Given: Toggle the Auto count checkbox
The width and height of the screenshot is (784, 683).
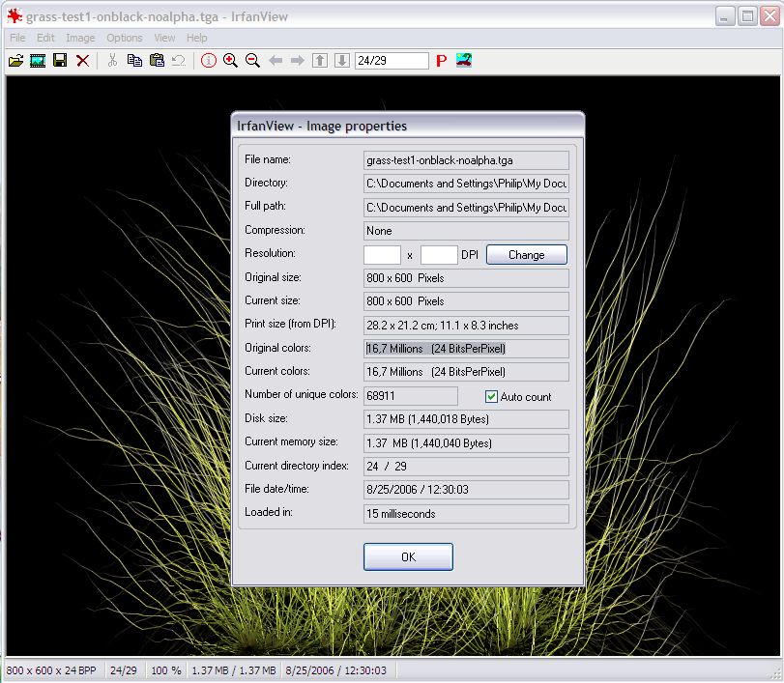Looking at the screenshot, I should coord(491,396).
